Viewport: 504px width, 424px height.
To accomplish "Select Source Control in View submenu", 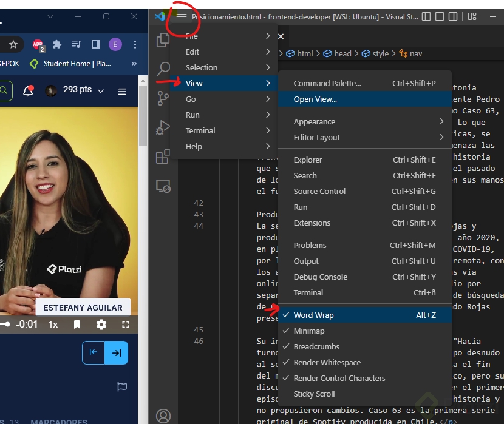I will click(x=365, y=191).
